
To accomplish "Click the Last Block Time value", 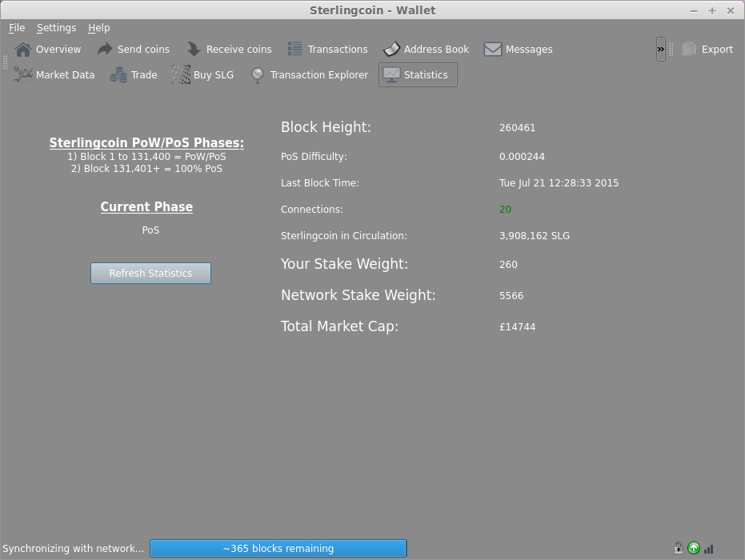I will click(559, 183).
